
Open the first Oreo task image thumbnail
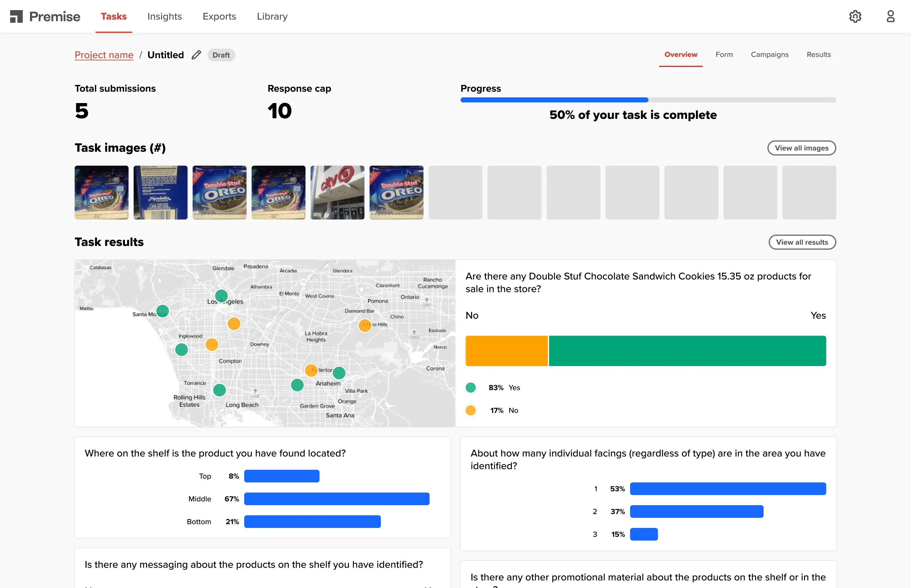[101, 192]
